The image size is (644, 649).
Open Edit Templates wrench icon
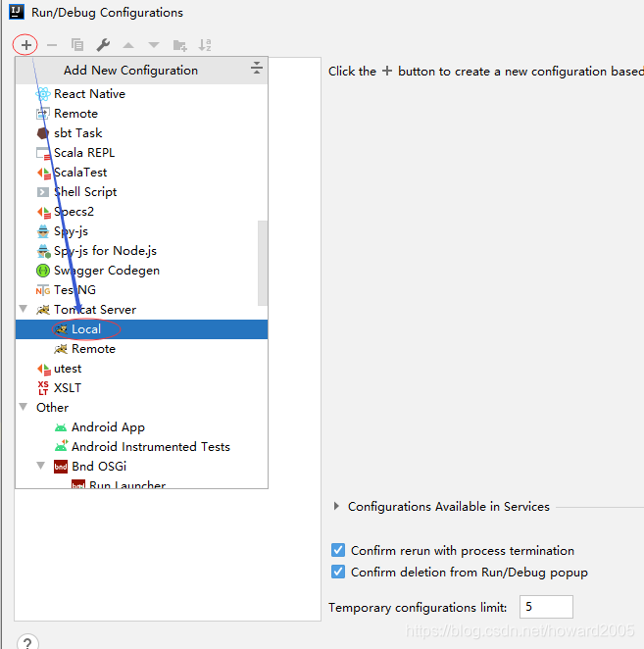(103, 45)
